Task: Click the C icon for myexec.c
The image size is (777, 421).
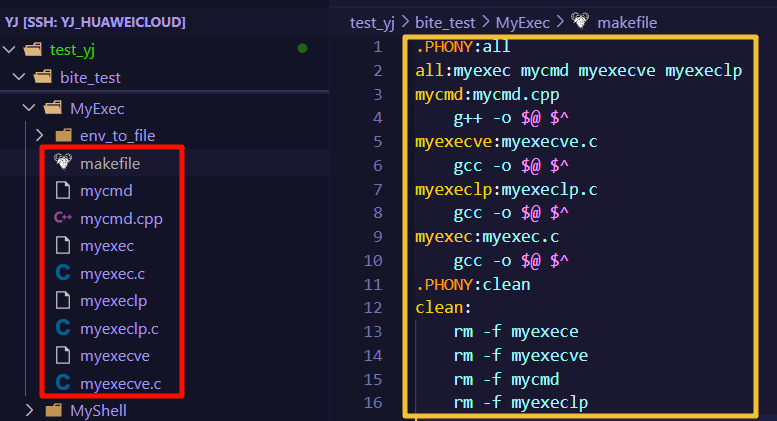Action: pyautogui.click(x=63, y=272)
